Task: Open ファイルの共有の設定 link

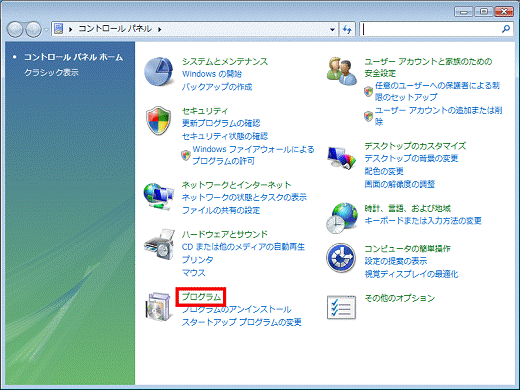Action: click(221, 210)
